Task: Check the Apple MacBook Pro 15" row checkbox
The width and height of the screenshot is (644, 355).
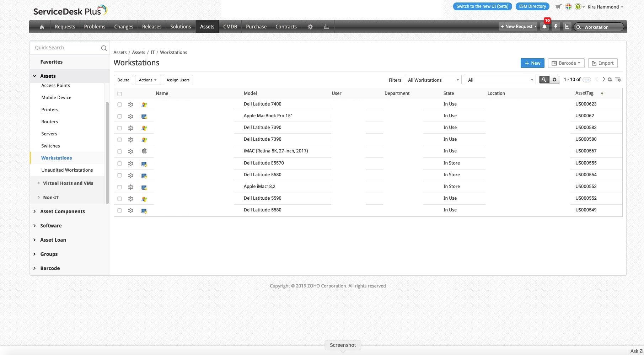Action: [x=119, y=116]
